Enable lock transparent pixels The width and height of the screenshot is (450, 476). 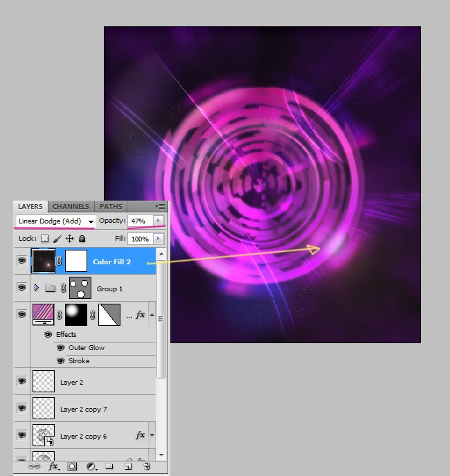[x=44, y=239]
